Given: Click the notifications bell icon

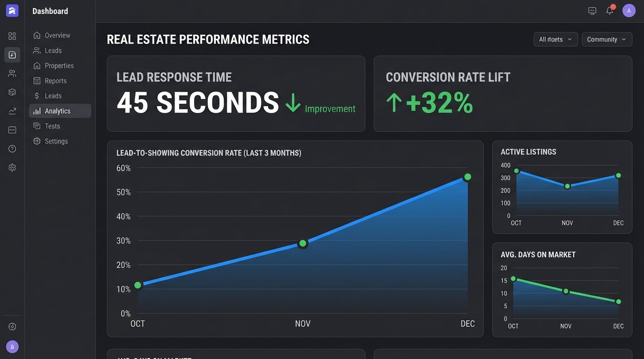Looking at the screenshot, I should [x=609, y=10].
